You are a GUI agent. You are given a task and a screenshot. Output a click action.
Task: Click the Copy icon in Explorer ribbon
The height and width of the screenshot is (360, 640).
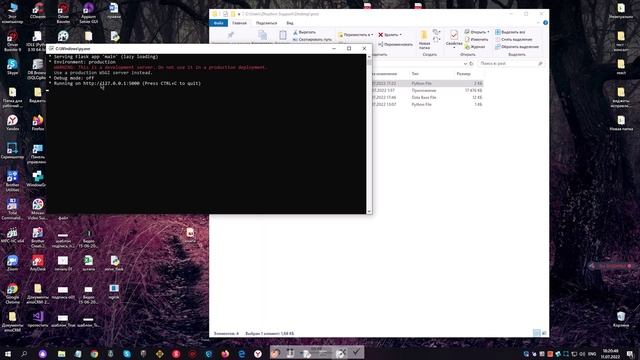click(262, 35)
